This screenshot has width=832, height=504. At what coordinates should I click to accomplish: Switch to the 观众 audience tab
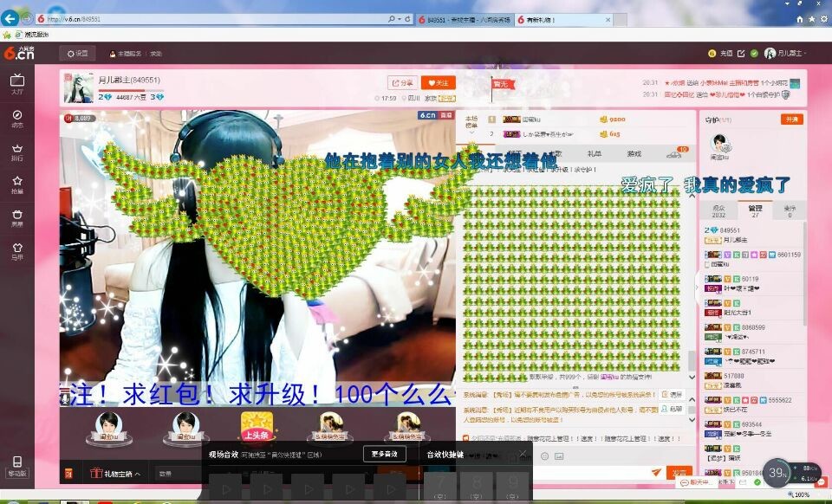718,211
